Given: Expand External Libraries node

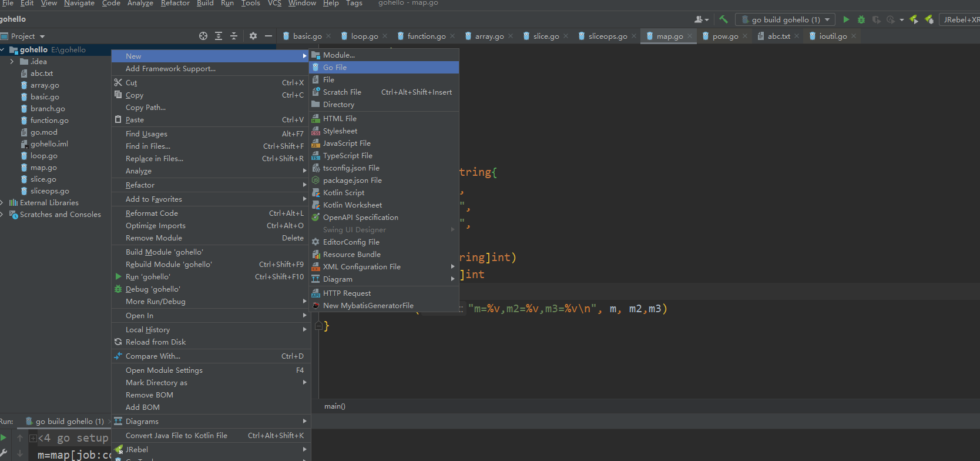Looking at the screenshot, I should point(2,203).
